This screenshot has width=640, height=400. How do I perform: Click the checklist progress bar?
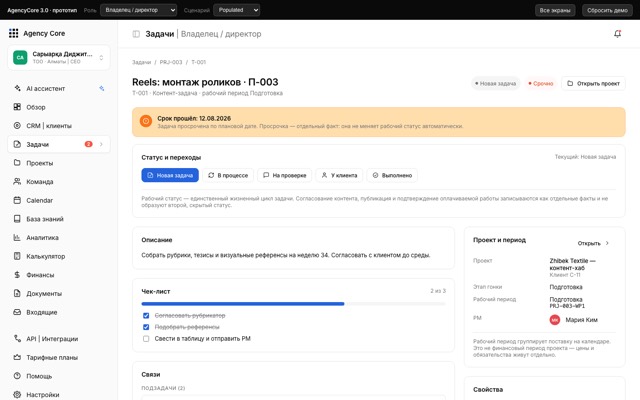click(x=293, y=304)
